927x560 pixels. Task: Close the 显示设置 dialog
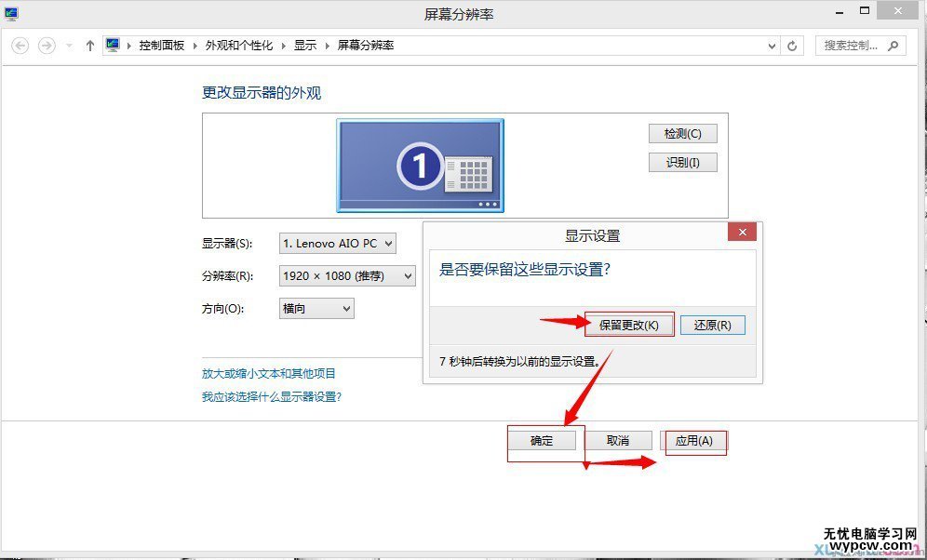point(743,233)
